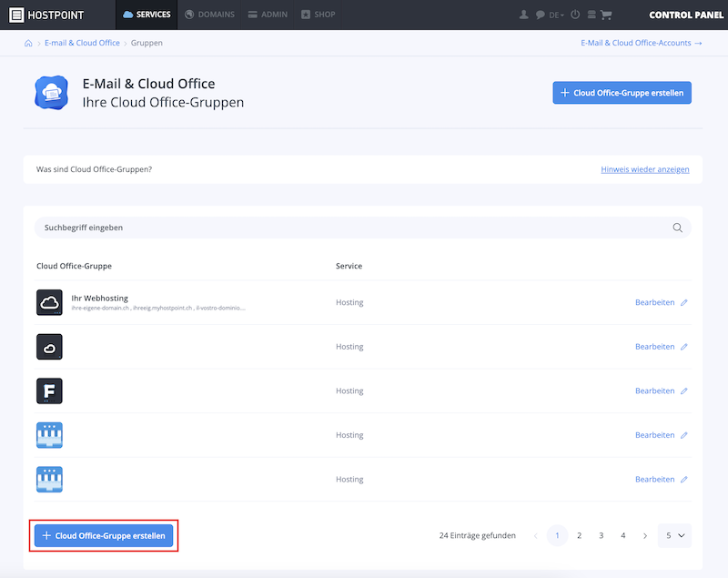Click the Hinweis wieder anzeigen link
The height and width of the screenshot is (578, 728).
pos(645,169)
